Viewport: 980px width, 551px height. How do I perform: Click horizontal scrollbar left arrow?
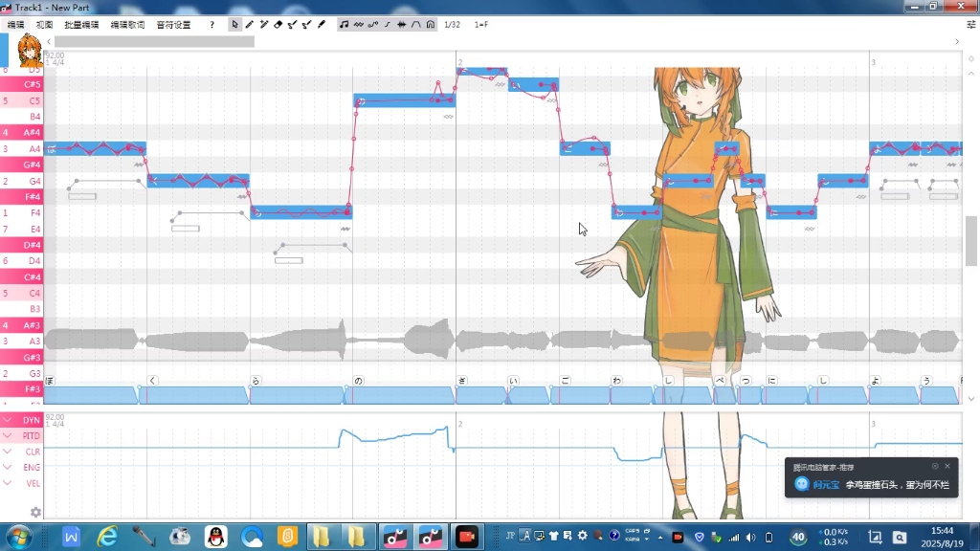click(49, 42)
